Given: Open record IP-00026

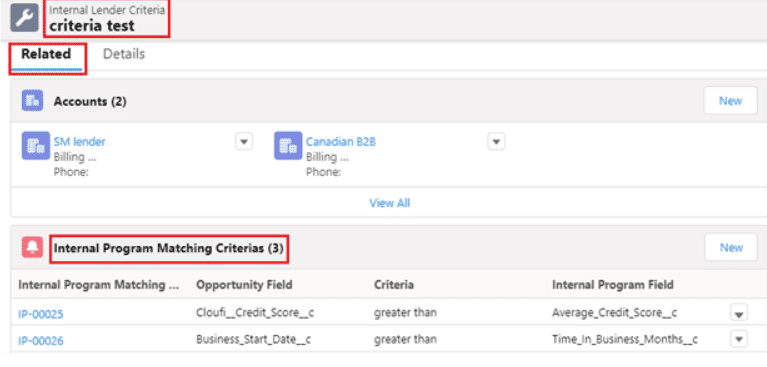Looking at the screenshot, I should click(x=41, y=341).
